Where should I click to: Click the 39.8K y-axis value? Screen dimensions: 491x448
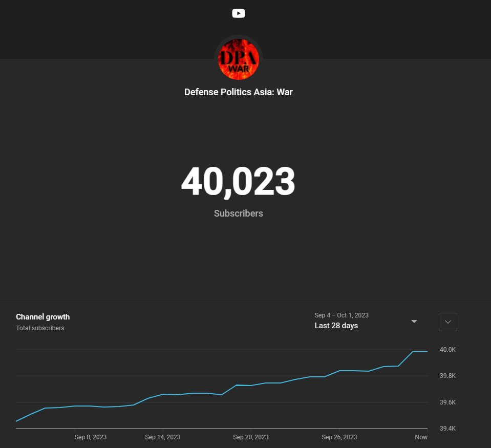[x=447, y=376]
